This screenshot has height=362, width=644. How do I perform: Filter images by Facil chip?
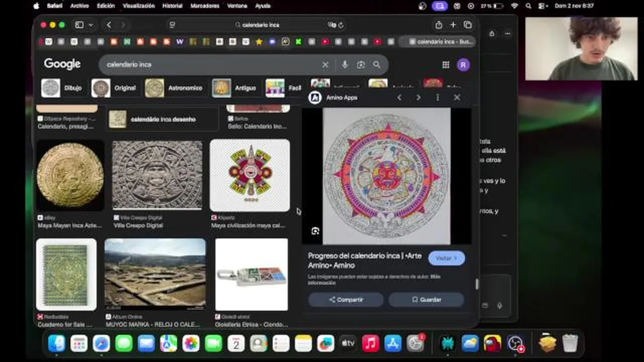(x=283, y=87)
